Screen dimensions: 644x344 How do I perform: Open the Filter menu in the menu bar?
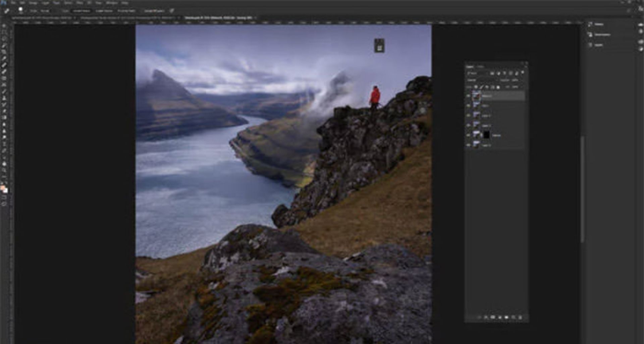pos(79,3)
